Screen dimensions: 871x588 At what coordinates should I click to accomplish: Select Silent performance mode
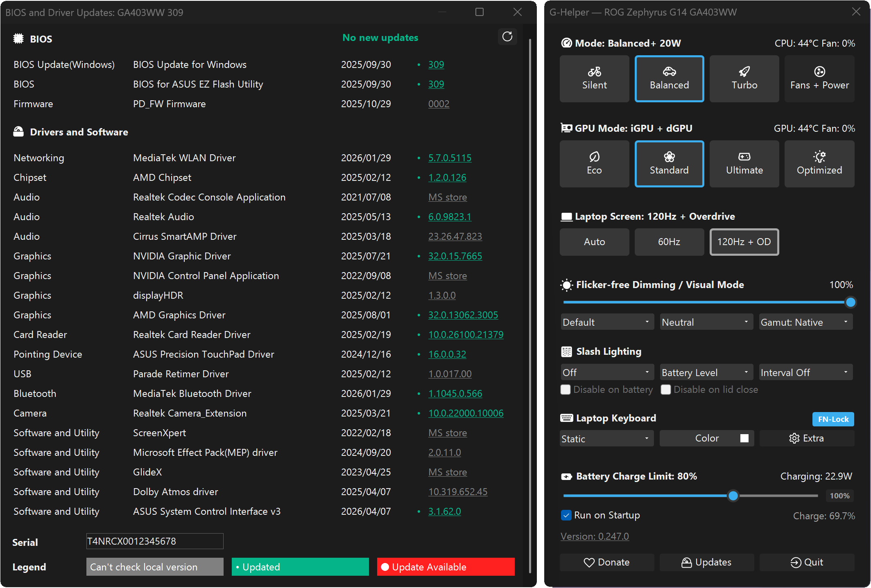click(x=594, y=79)
